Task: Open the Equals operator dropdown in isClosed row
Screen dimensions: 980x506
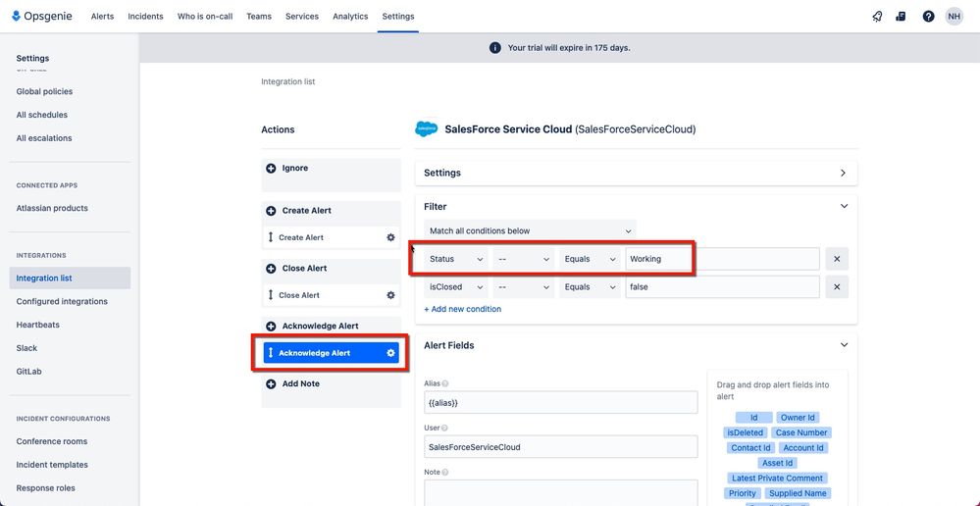Action: point(590,286)
